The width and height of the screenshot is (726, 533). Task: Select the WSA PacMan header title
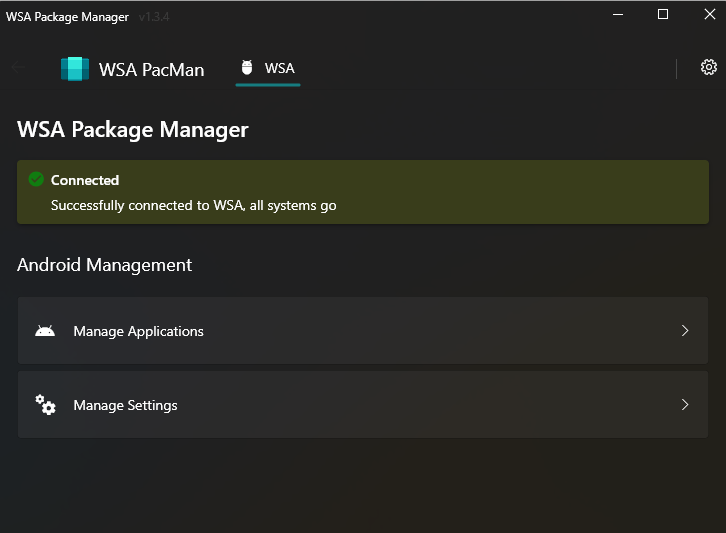point(151,69)
